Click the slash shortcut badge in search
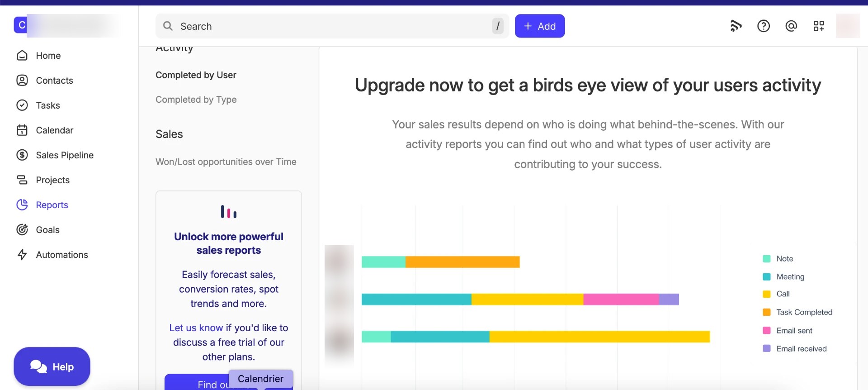This screenshot has height=390, width=868. [x=498, y=26]
